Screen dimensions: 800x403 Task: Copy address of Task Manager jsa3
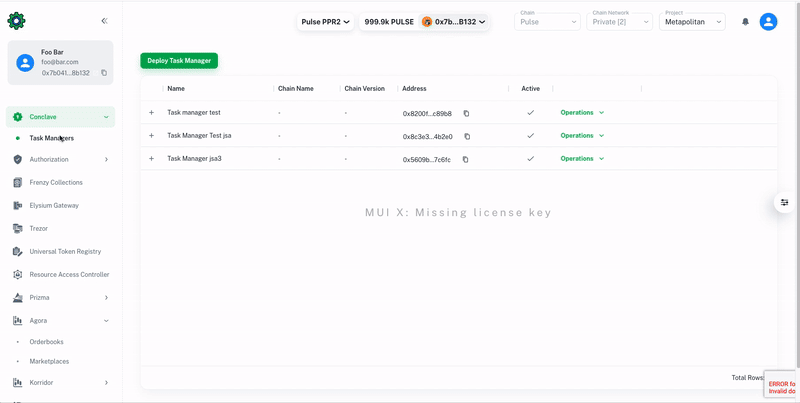(465, 159)
